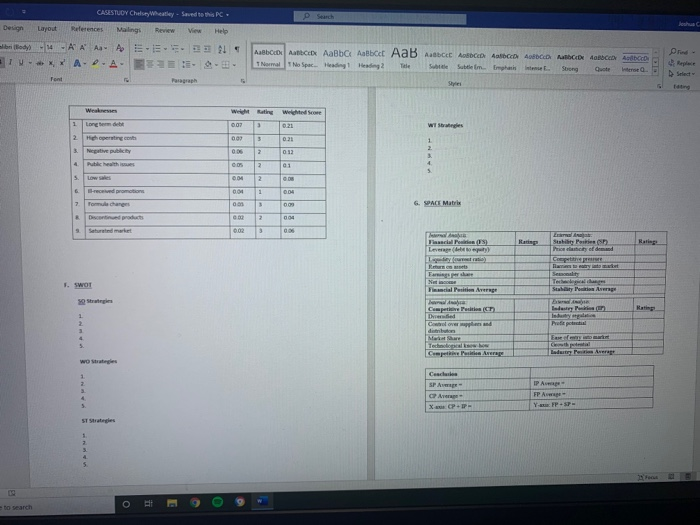Click the Sort icon
Viewport: 700px width, 525px height.
(222, 49)
